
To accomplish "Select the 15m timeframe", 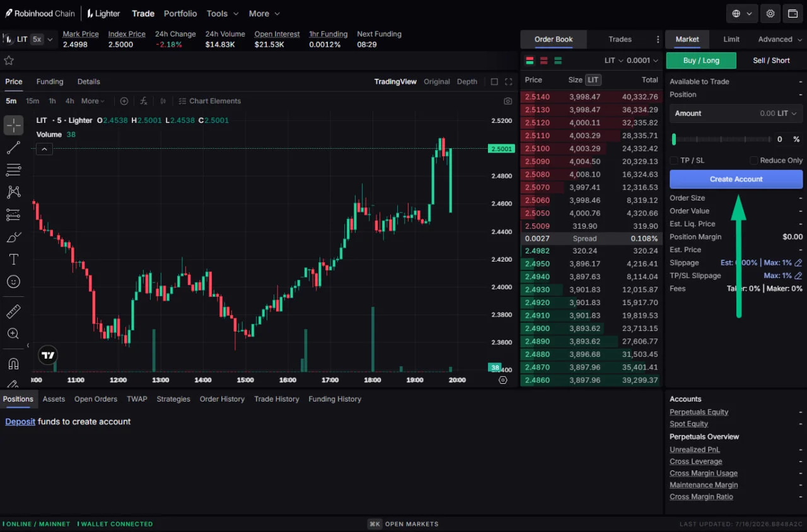I will (x=32, y=101).
